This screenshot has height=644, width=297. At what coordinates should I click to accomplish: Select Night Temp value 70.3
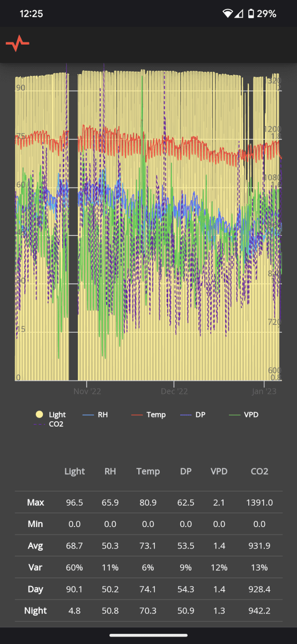(x=148, y=610)
